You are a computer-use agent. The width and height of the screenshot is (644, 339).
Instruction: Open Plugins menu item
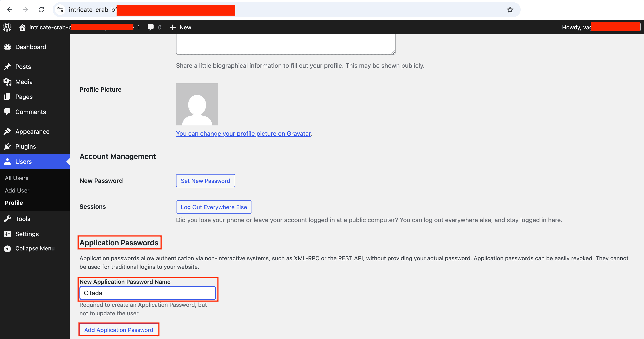point(35,146)
